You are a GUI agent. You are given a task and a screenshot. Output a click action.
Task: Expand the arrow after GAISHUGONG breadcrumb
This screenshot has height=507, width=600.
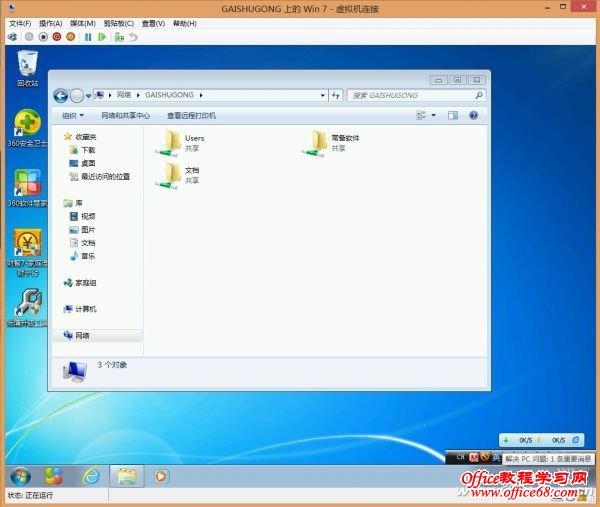click(201, 95)
